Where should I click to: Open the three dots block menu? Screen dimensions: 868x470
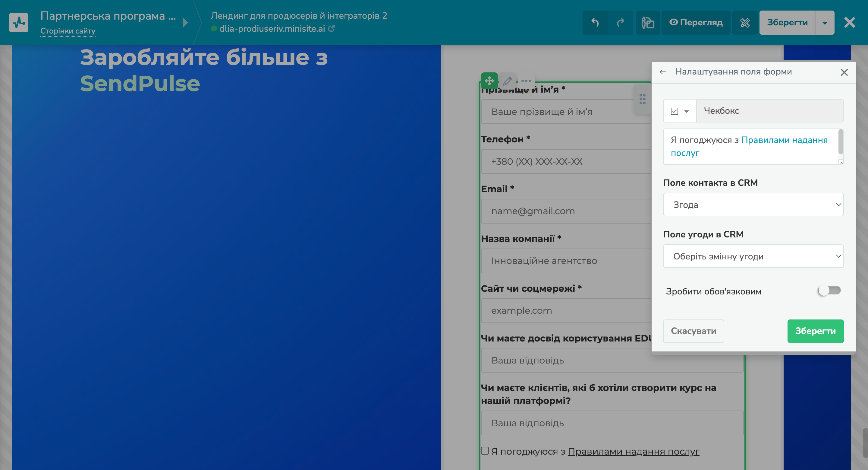(526, 81)
